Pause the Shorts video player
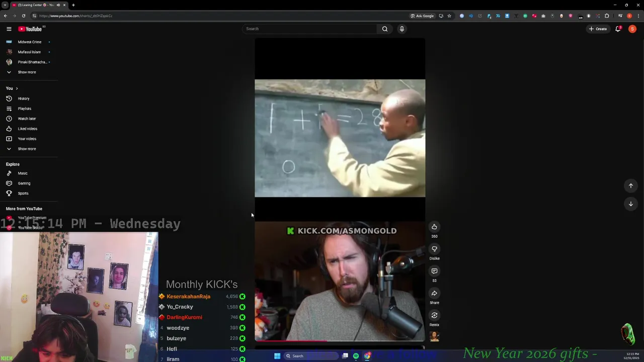 point(340,190)
